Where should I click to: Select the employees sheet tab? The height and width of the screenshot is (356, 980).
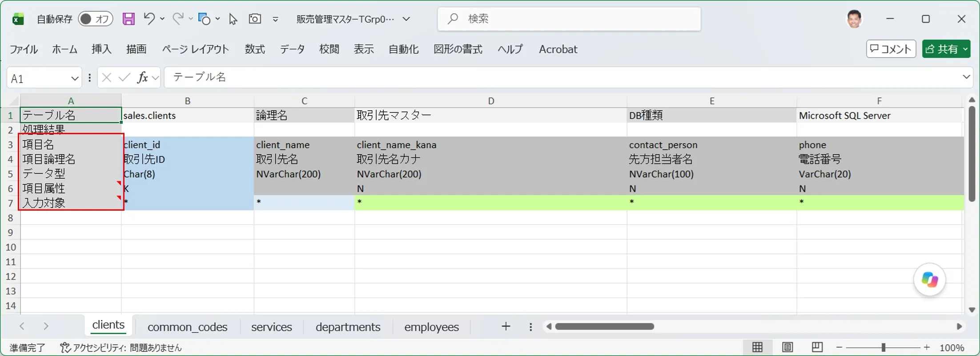click(x=431, y=327)
